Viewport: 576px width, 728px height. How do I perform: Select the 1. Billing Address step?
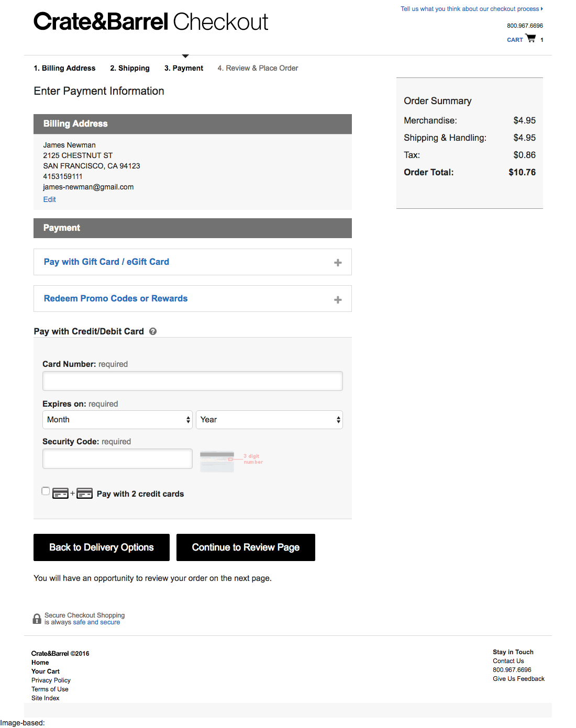coord(64,68)
